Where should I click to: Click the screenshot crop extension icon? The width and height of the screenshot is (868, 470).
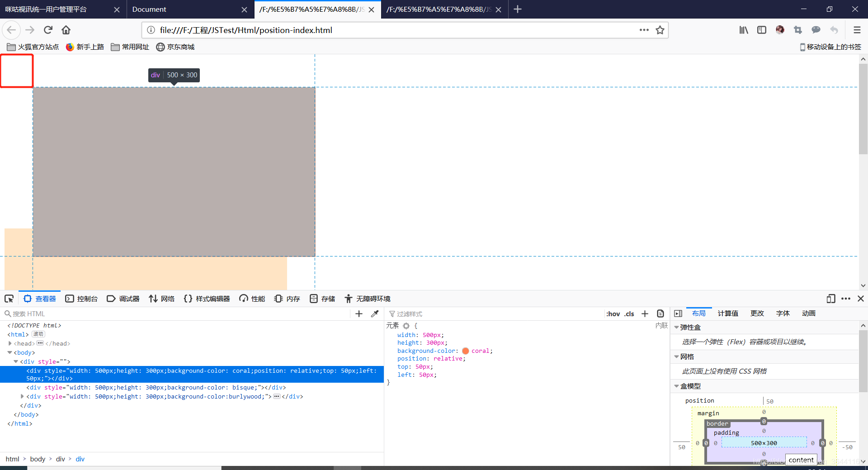tap(798, 30)
